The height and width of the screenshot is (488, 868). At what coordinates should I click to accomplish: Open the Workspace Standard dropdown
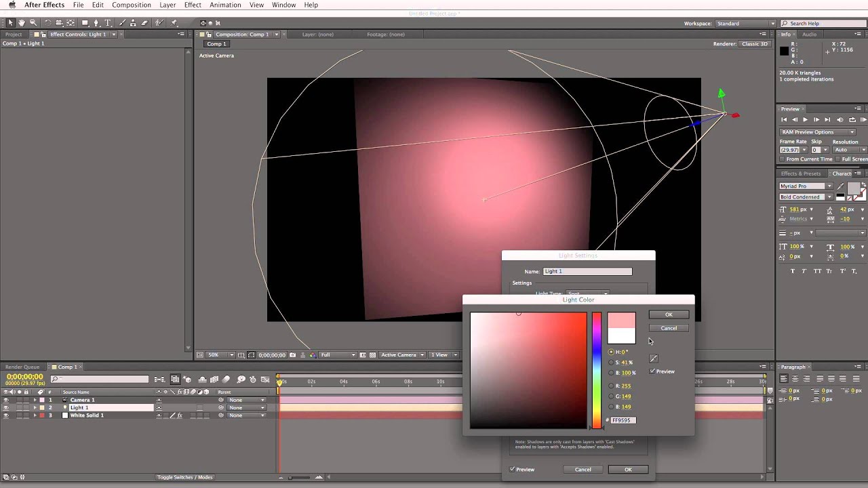(x=745, y=24)
